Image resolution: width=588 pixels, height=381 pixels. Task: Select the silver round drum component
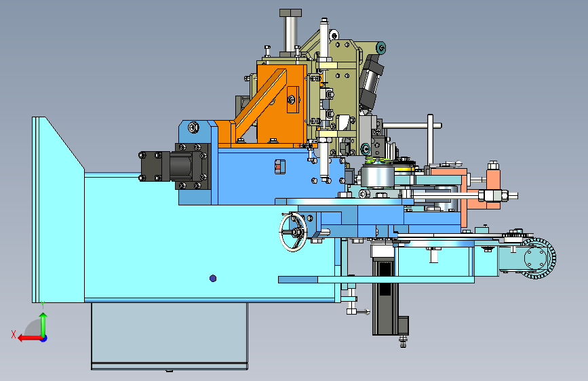coord(377,177)
